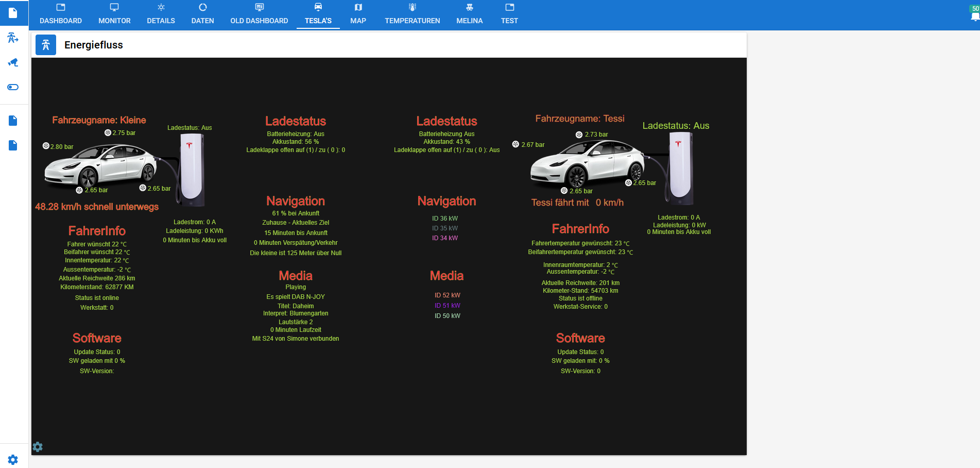Open the MELINA tab
The height and width of the screenshot is (468, 980).
469,14
